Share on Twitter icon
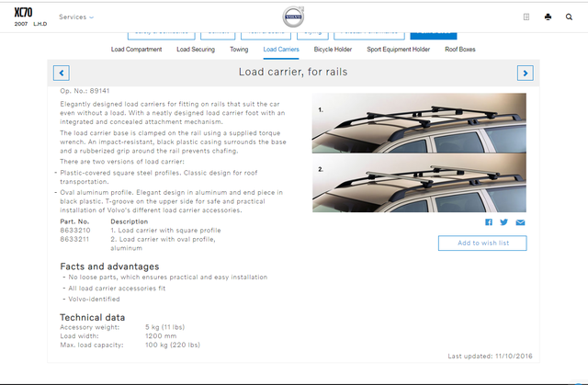Image resolution: width=588 pixels, height=385 pixels. click(x=504, y=222)
